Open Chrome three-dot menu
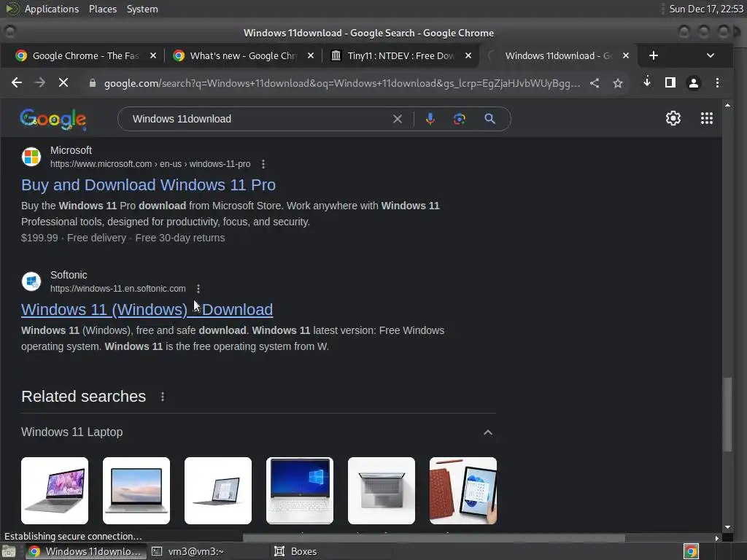Screen dimensions: 747x560 718,83
